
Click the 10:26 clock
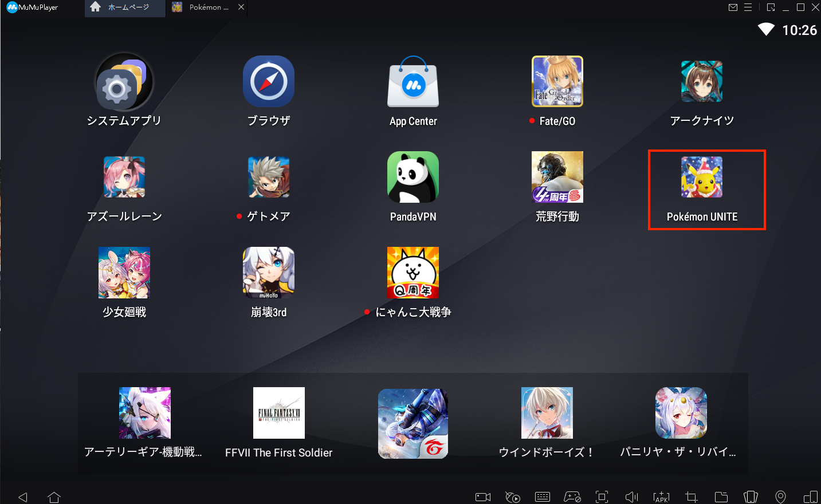click(800, 30)
